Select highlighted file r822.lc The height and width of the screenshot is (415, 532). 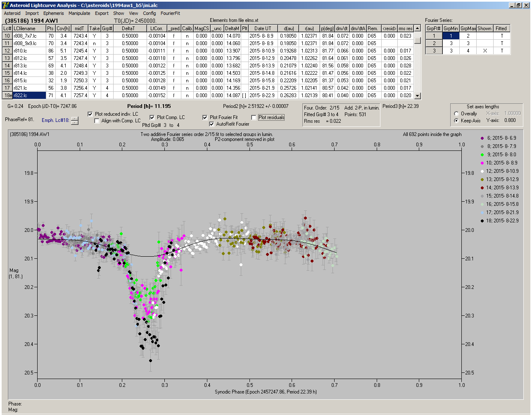(29, 95)
